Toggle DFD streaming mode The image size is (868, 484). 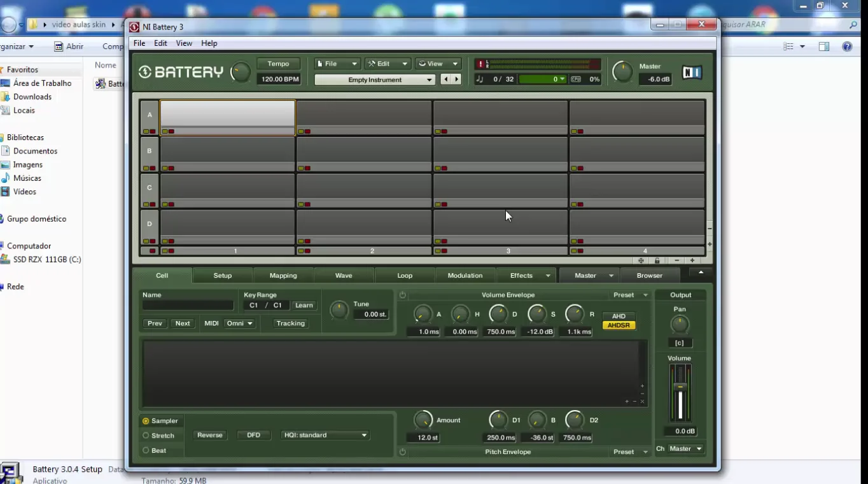(x=253, y=435)
